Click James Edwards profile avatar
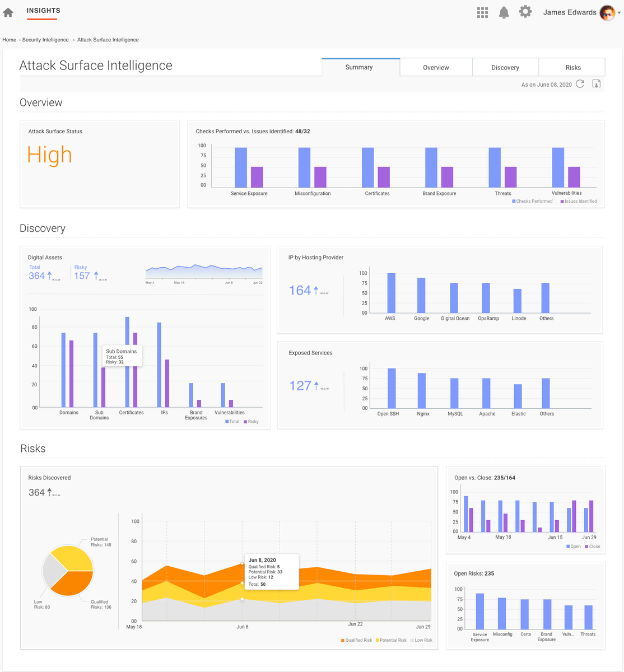 [607, 12]
